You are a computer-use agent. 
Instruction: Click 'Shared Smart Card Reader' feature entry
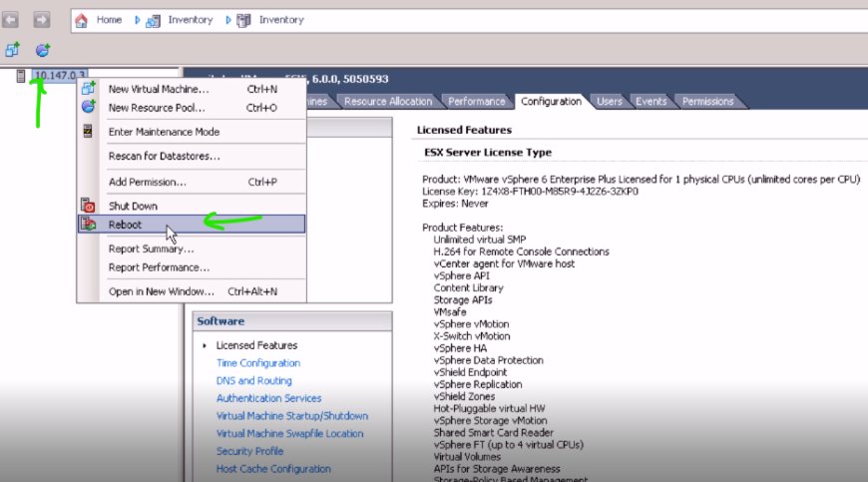click(493, 433)
